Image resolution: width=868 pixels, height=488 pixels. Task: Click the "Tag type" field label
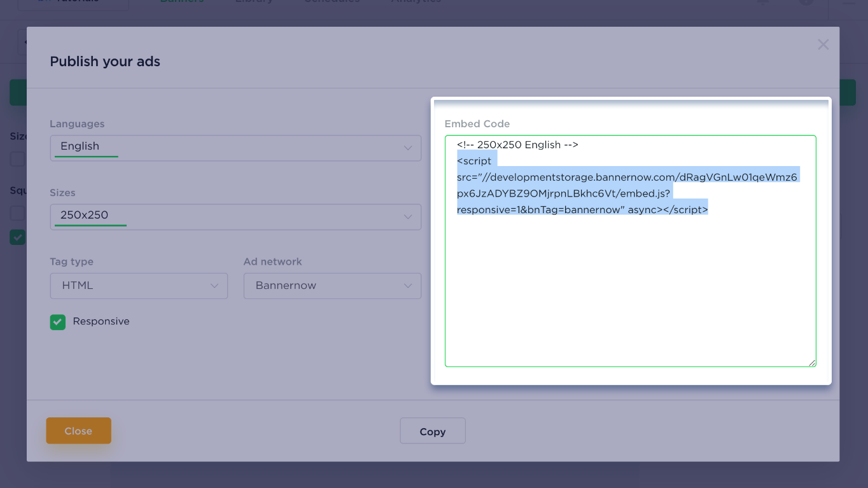[71, 261]
